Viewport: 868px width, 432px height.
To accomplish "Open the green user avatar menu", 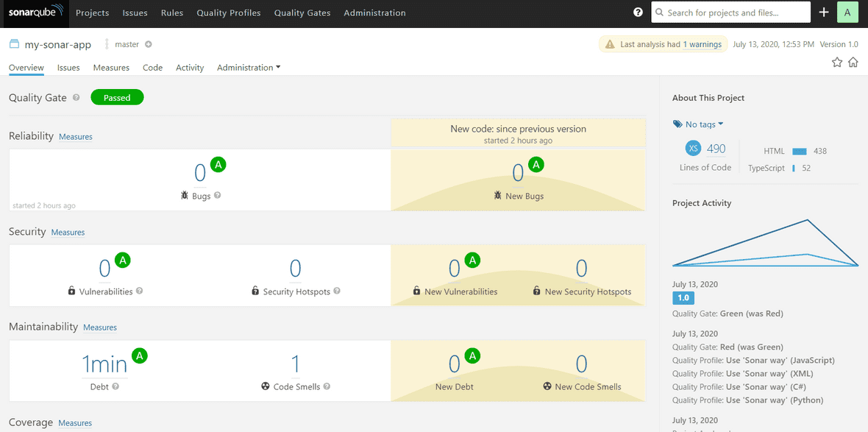I will pyautogui.click(x=847, y=12).
